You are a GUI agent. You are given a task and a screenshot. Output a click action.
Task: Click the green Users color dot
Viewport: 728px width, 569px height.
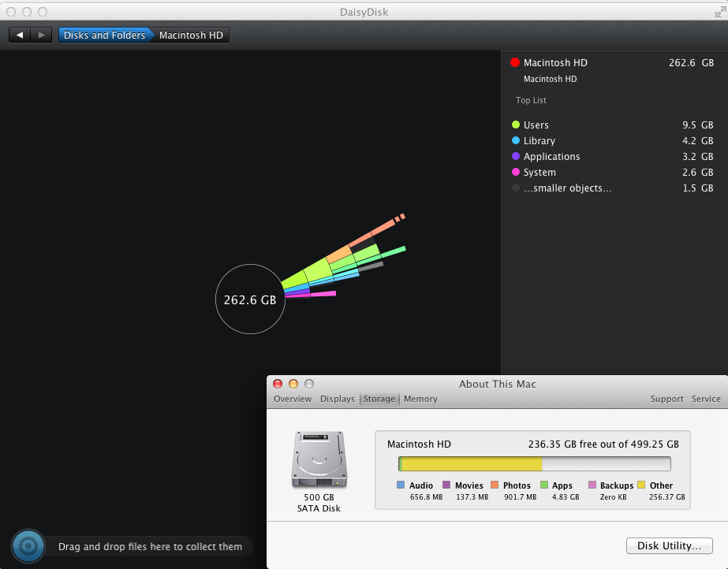[515, 125]
